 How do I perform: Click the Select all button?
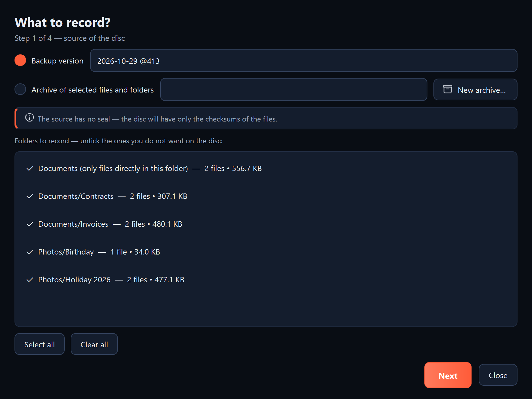(40, 344)
